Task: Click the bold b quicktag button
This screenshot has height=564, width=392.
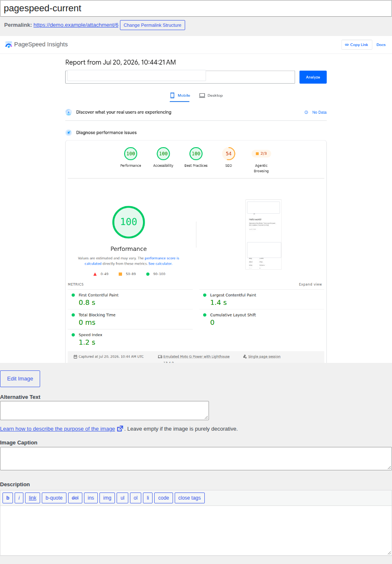Action: (8, 498)
